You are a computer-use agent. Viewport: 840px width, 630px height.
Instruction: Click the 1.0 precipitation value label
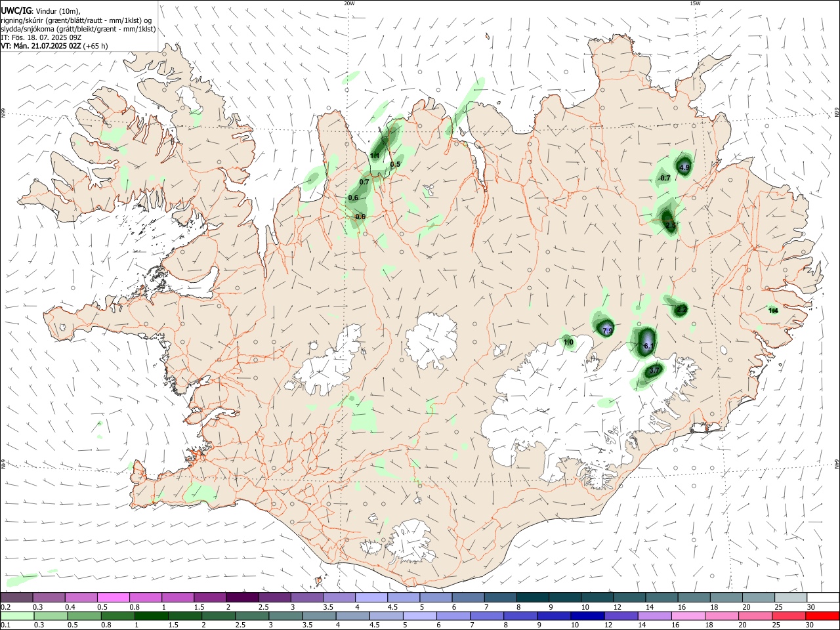[568, 342]
